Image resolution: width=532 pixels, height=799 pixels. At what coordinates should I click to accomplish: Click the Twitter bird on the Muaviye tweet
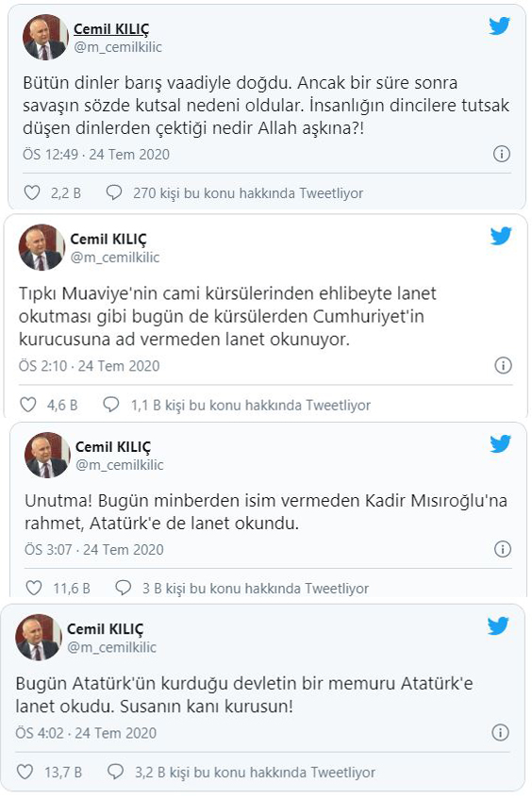tap(501, 236)
